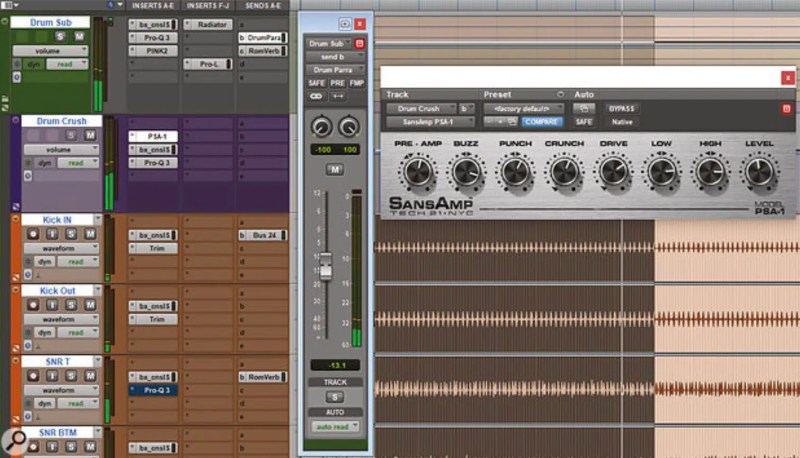The height and width of the screenshot is (458, 800).
Task: Enable PRE fader on the send
Action: click(337, 83)
